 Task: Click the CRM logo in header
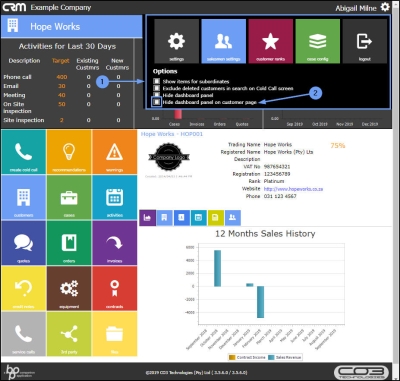point(14,7)
